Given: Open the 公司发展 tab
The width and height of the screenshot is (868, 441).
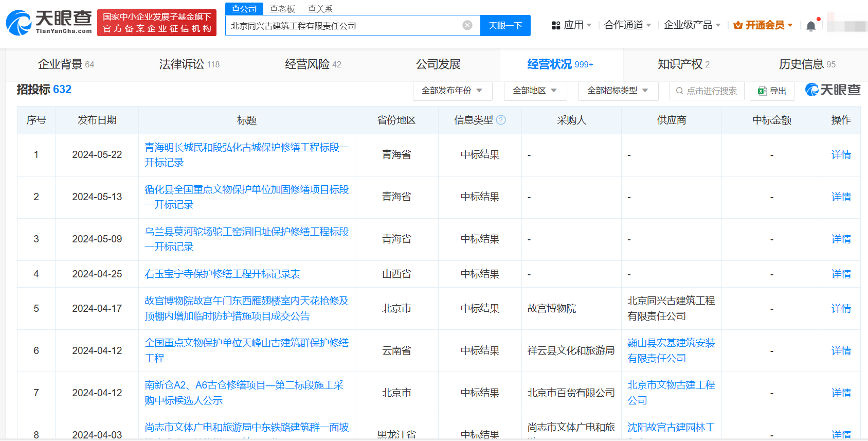Looking at the screenshot, I should [438, 64].
